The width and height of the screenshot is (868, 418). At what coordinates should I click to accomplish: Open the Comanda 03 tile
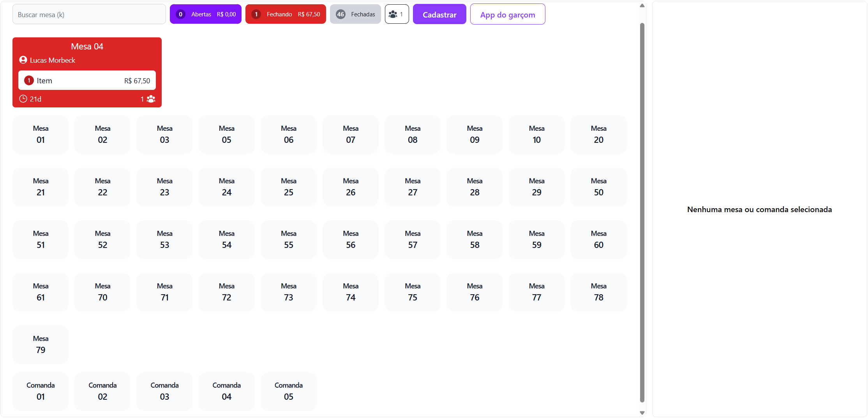click(x=164, y=391)
